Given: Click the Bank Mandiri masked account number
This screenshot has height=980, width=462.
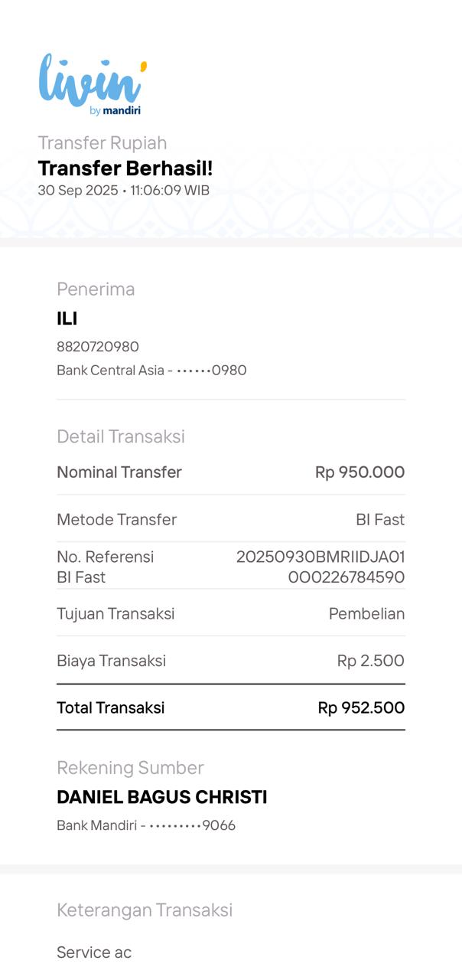Looking at the screenshot, I should click(x=146, y=826).
